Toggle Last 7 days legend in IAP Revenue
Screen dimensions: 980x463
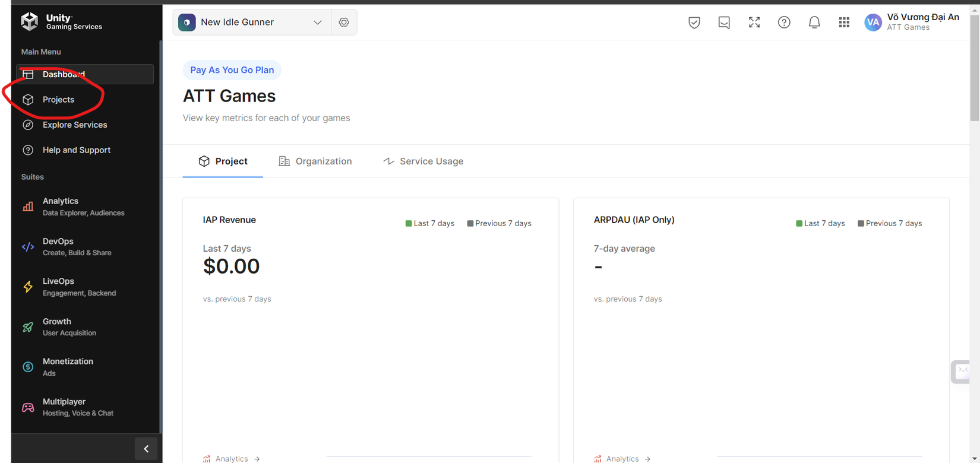pos(430,224)
